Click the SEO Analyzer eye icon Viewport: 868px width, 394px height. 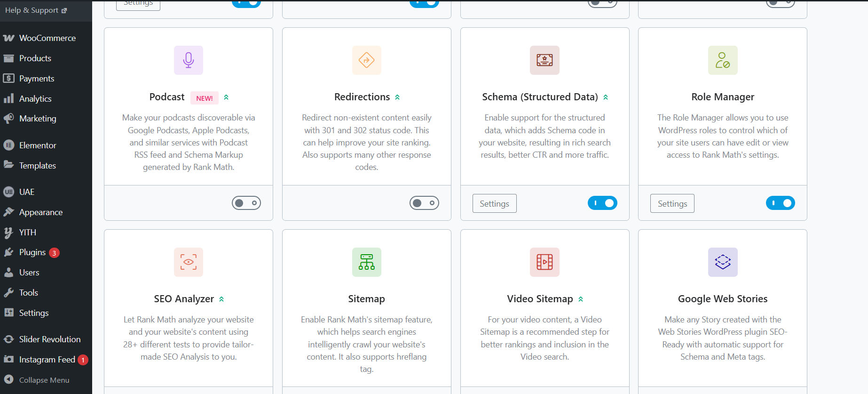point(189,262)
